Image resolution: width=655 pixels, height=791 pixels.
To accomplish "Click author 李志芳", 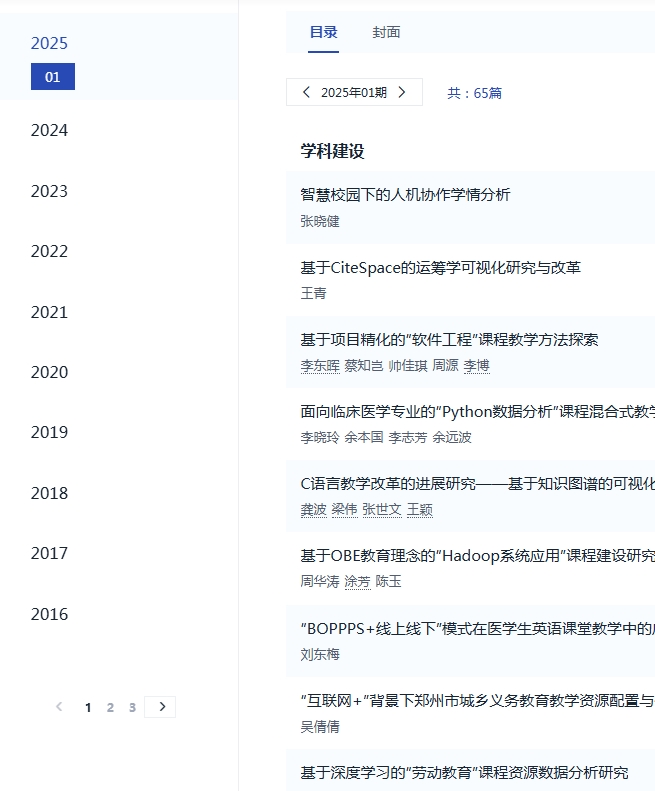I will pyautogui.click(x=408, y=437).
